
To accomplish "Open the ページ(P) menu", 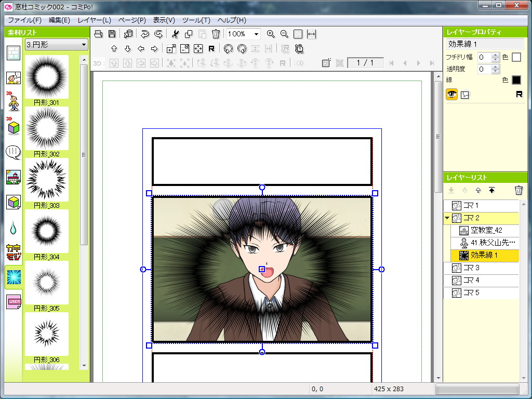I will [x=132, y=20].
